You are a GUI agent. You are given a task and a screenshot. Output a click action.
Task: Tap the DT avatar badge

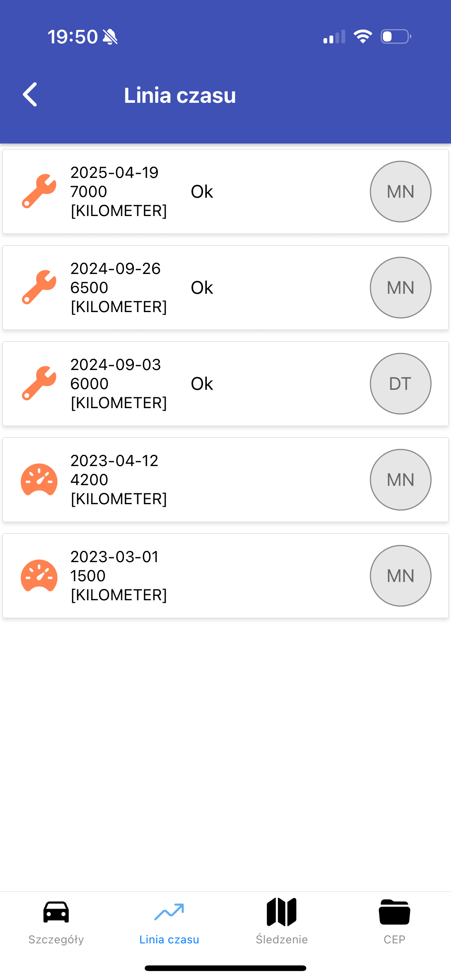point(401,383)
